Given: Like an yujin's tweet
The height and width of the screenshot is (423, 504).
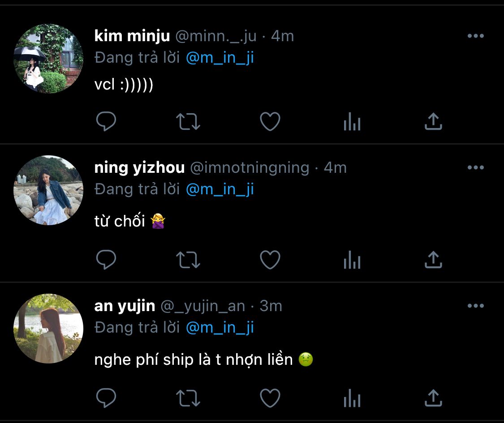Looking at the screenshot, I should pos(270,397).
